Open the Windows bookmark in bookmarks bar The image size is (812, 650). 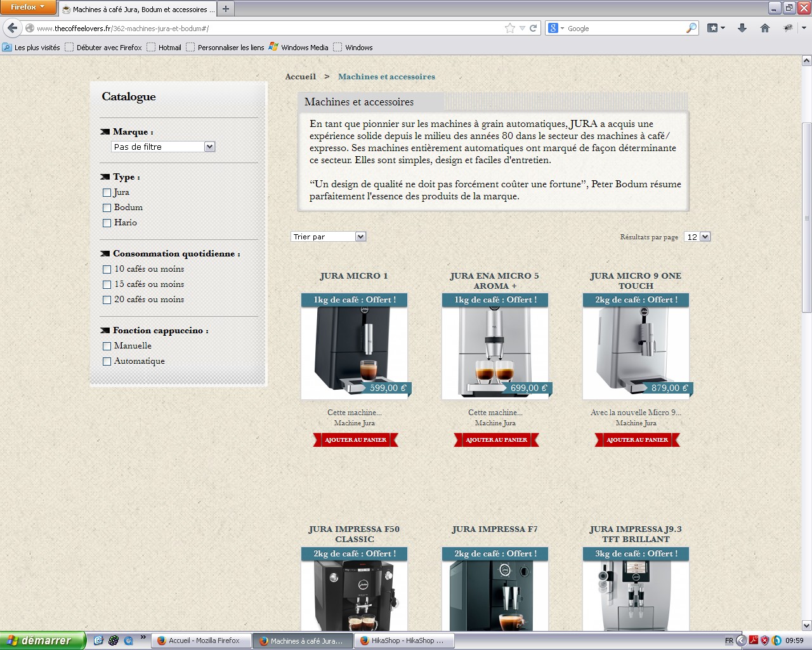click(x=353, y=47)
